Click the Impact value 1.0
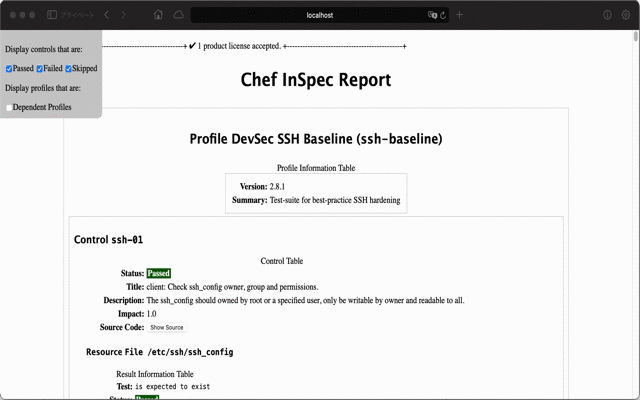Screen dimensions: 640x400 (151, 314)
